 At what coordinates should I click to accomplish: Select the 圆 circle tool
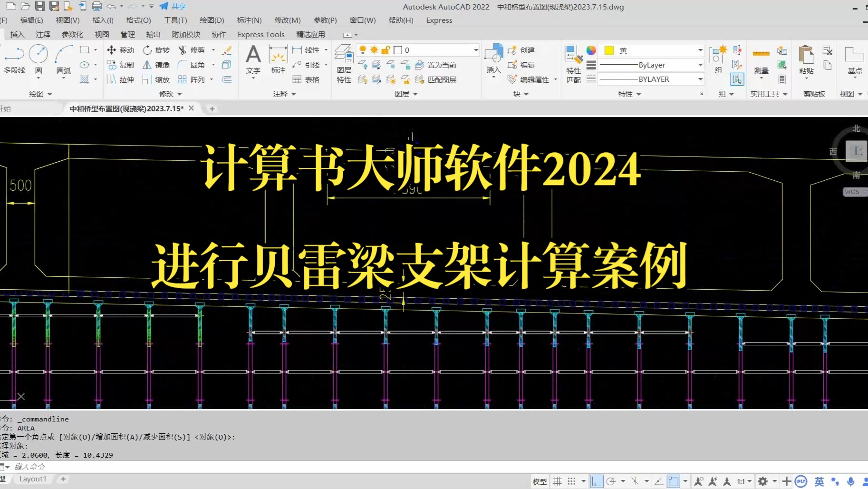point(39,59)
